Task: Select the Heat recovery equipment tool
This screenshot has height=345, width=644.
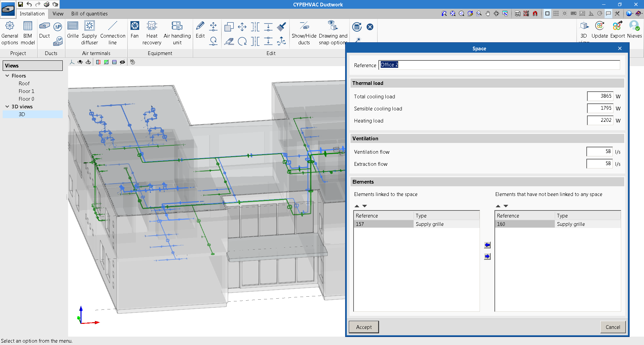Action: pyautogui.click(x=152, y=33)
